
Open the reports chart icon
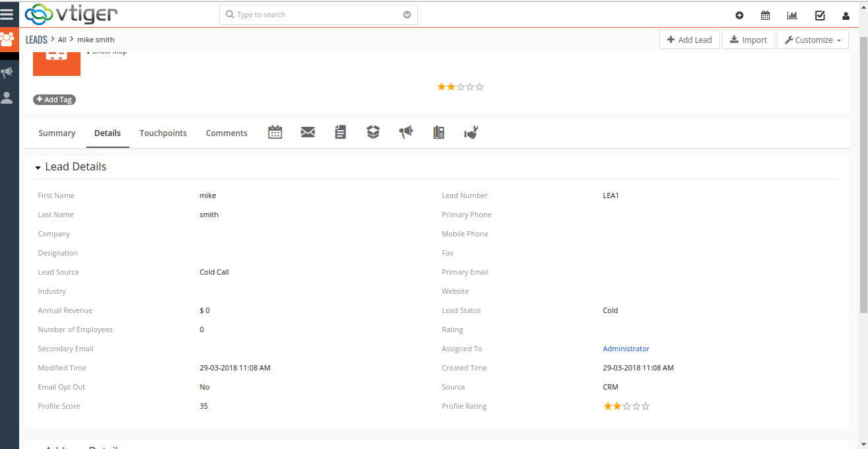click(792, 15)
